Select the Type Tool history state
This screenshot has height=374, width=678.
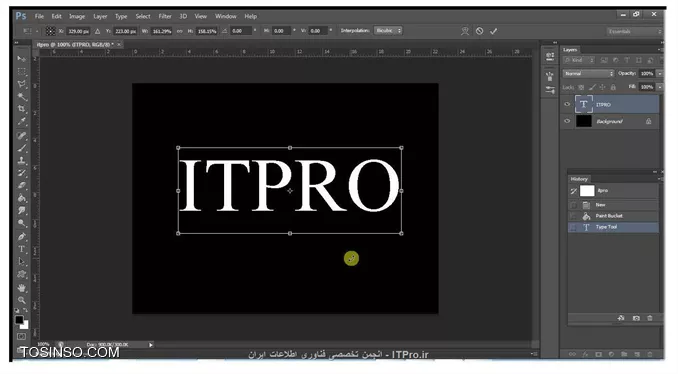coord(613,227)
